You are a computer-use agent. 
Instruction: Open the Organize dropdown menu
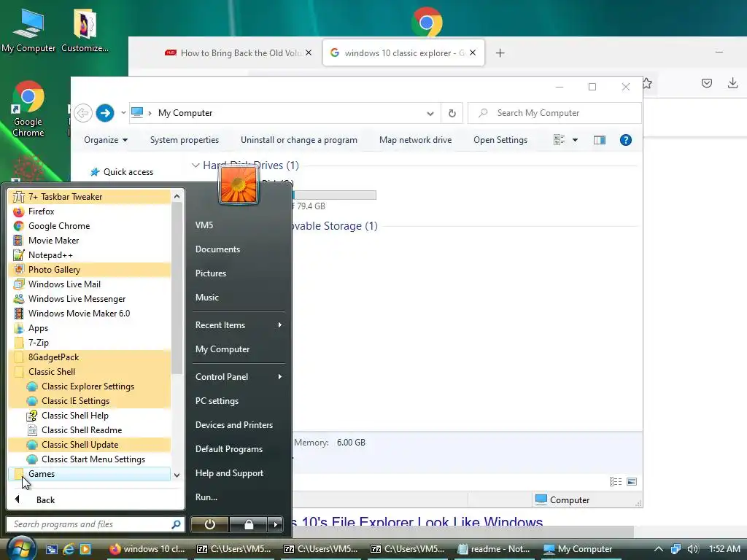[106, 140]
